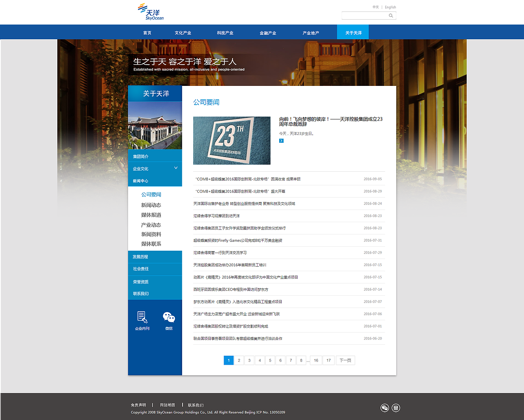Go to pagination page 3
The height and width of the screenshot is (420, 524).
(249, 360)
